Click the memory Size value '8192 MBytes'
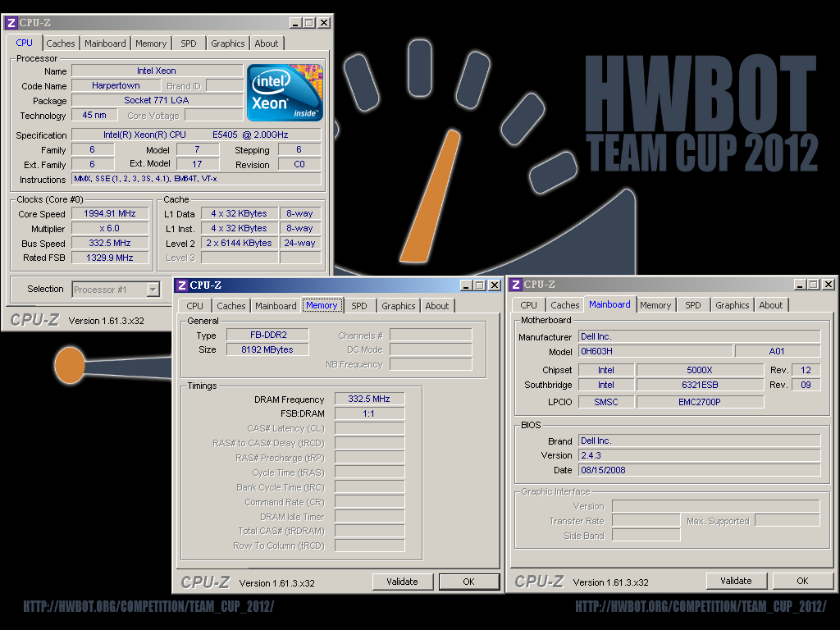 click(x=268, y=349)
